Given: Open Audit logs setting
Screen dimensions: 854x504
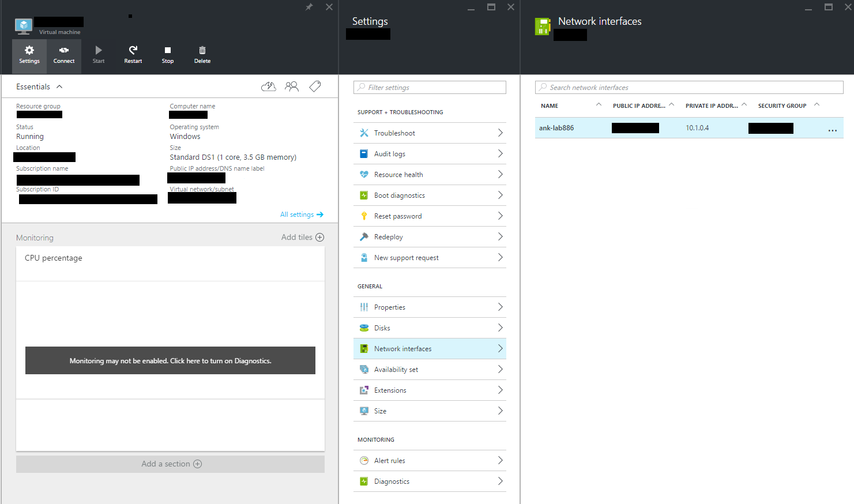Looking at the screenshot, I should pyautogui.click(x=430, y=154).
